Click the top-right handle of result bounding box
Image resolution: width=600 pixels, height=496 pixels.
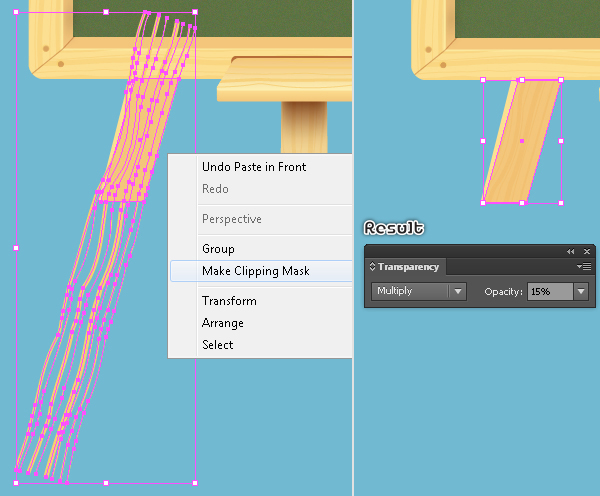click(x=561, y=80)
